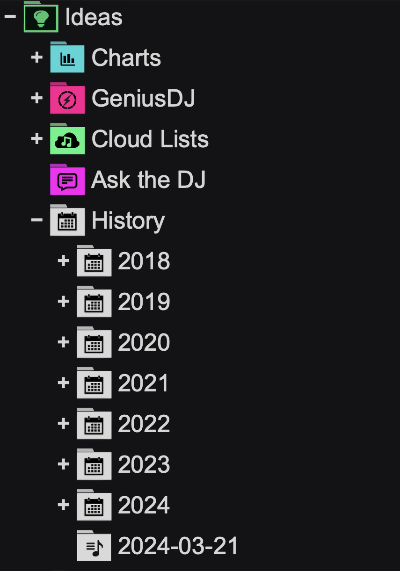
Task: Select the 2023 history label
Action: point(144,465)
